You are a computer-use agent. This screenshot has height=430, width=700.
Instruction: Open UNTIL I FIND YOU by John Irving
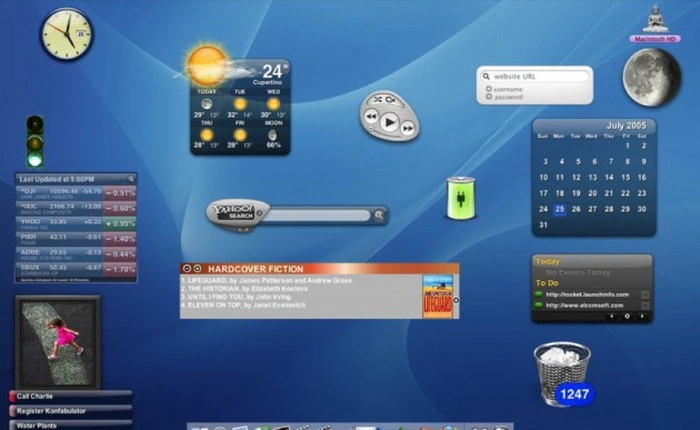[235, 296]
